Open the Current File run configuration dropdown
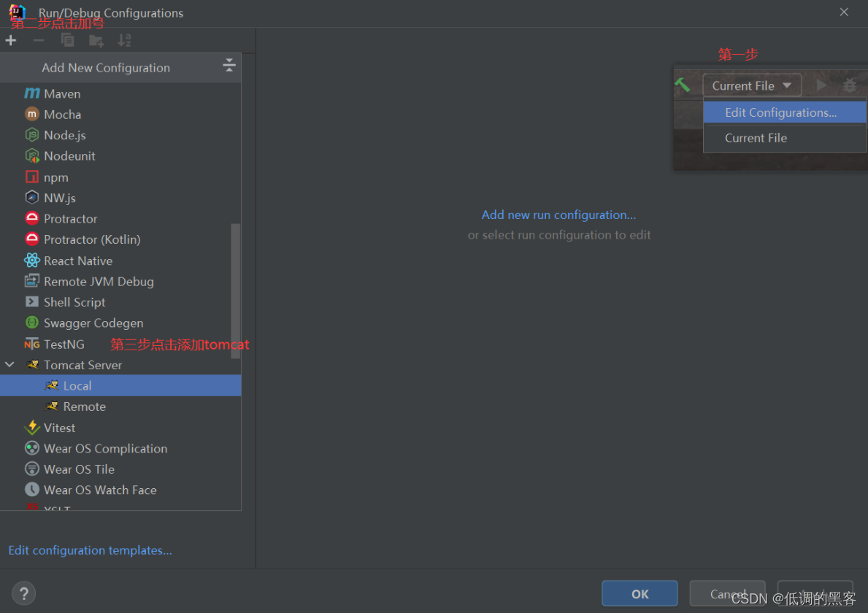Image resolution: width=868 pixels, height=613 pixels. point(752,86)
